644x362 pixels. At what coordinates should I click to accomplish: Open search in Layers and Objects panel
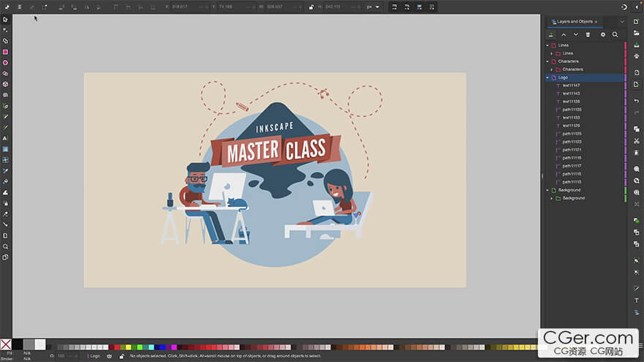click(x=615, y=35)
